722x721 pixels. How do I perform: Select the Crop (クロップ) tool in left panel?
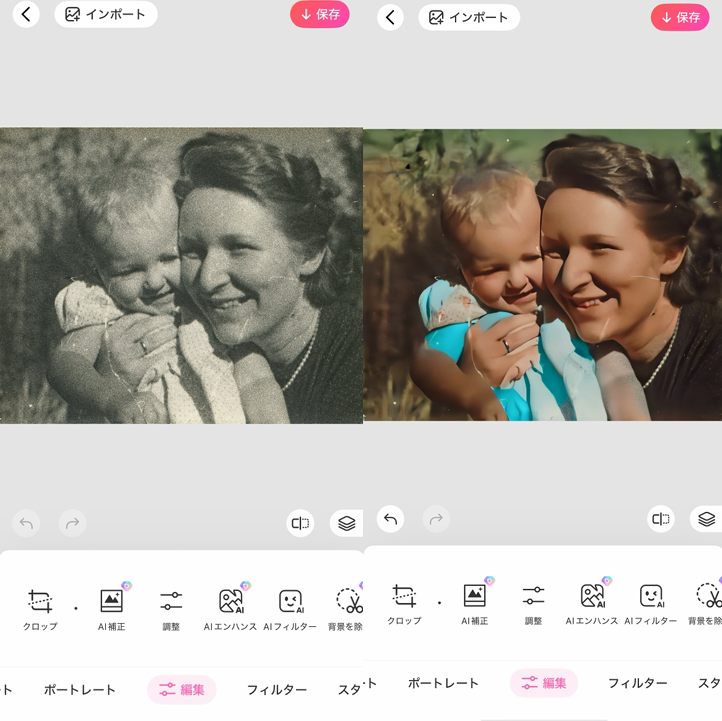[x=40, y=607]
